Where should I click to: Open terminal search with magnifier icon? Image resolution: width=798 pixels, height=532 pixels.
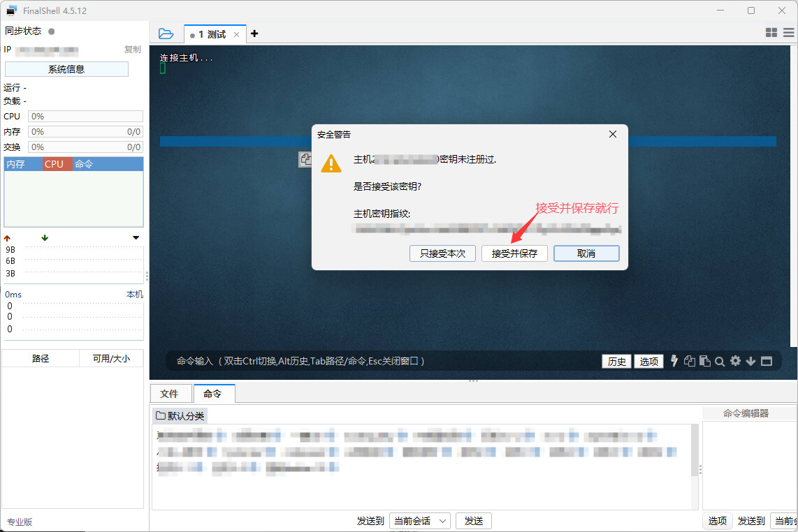tap(720, 362)
